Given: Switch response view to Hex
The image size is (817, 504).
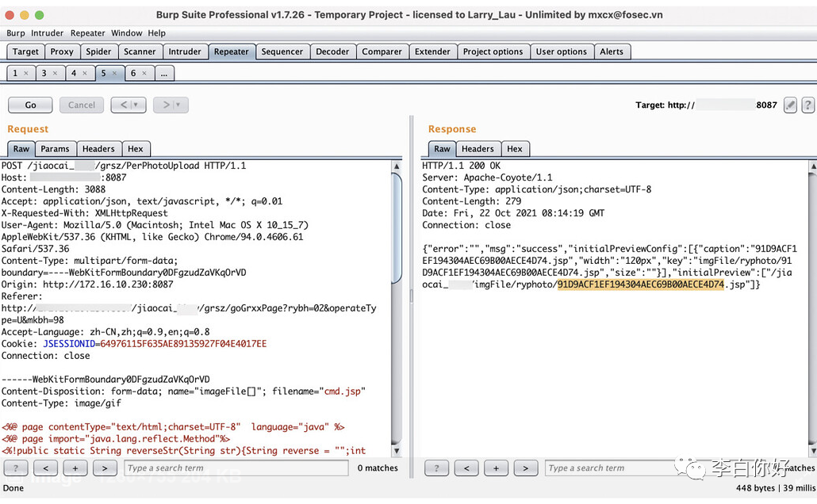Looking at the screenshot, I should click(515, 149).
